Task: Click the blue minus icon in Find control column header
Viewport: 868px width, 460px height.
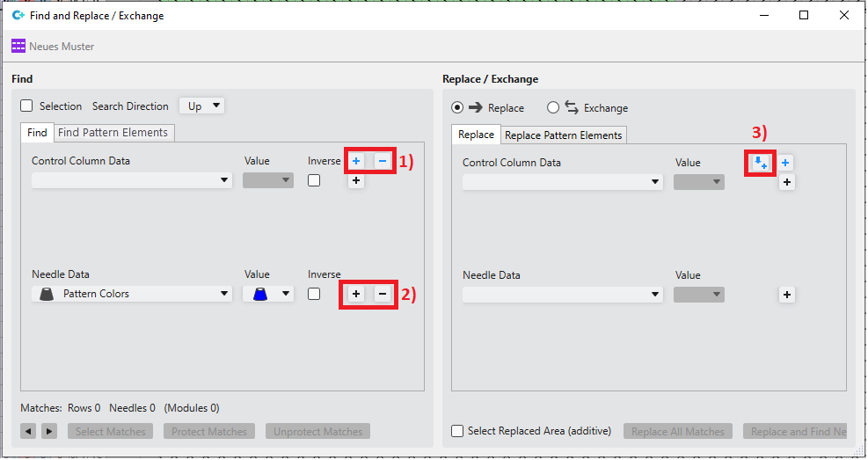Action: (383, 161)
